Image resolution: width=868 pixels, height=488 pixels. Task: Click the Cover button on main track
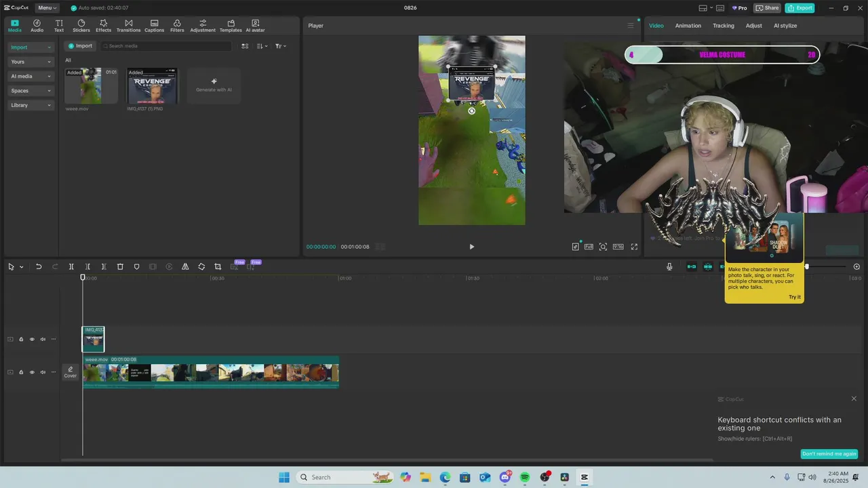coord(71,372)
